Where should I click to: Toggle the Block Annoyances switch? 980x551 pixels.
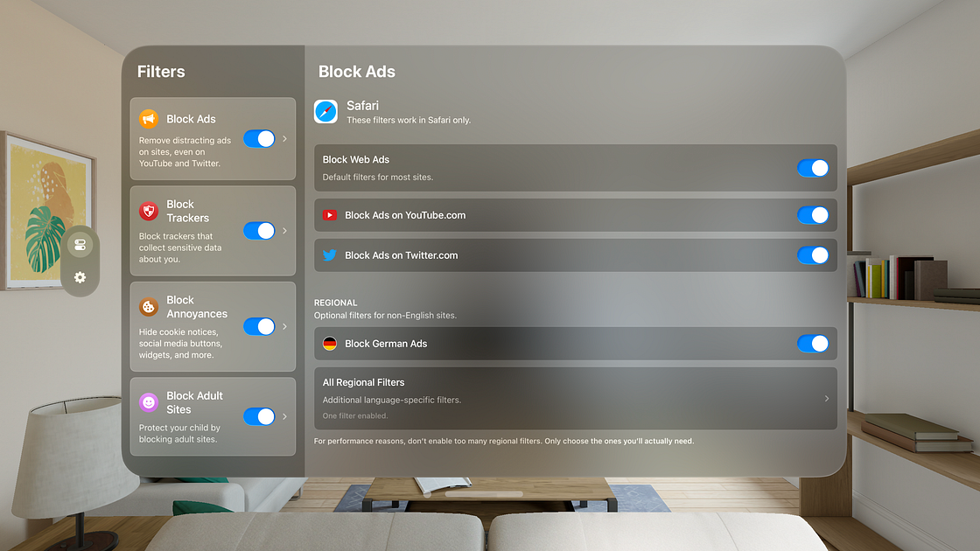259,326
